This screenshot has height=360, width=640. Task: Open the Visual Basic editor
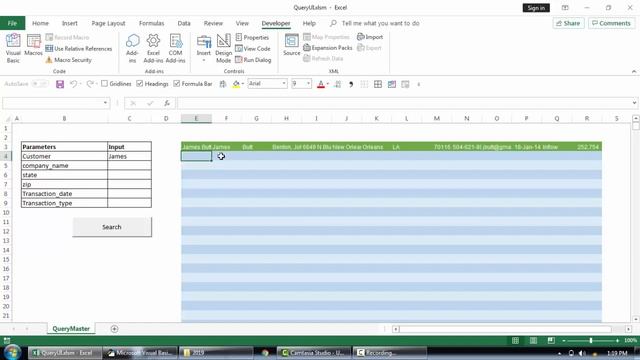(13, 48)
